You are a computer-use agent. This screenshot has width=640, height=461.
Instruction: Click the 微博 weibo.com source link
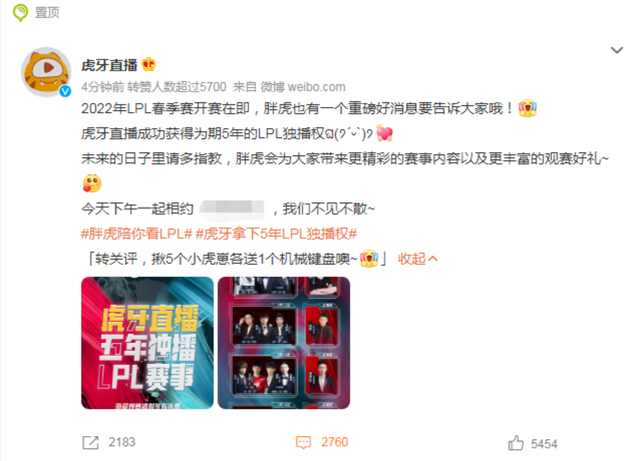(303, 87)
